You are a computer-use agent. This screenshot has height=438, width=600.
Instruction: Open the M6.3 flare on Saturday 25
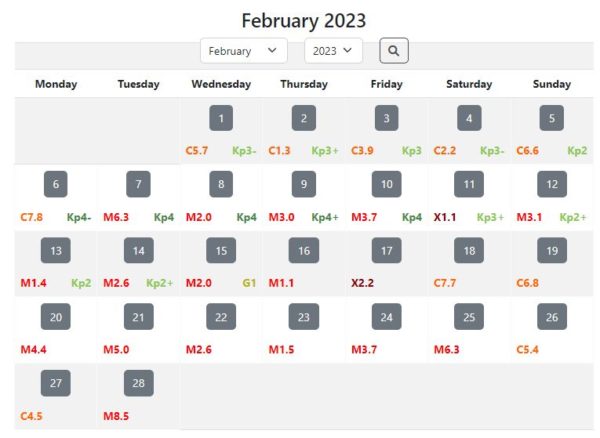447,349
